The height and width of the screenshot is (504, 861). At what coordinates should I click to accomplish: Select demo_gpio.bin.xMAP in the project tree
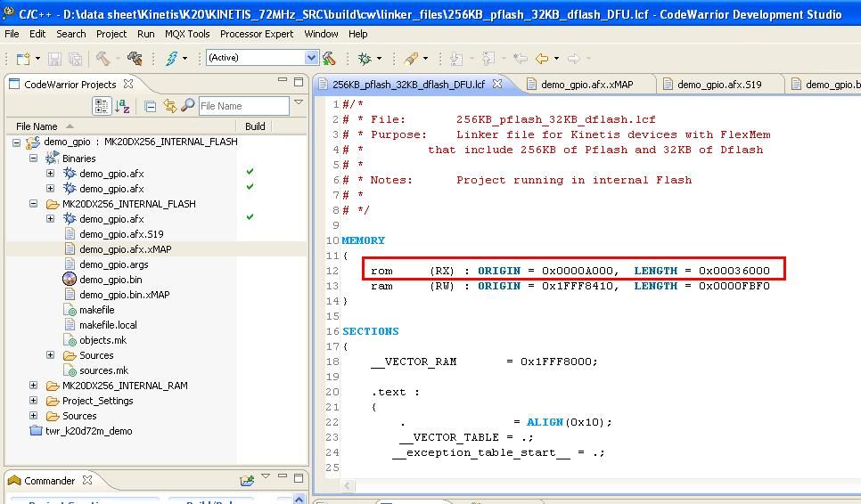coord(124,295)
